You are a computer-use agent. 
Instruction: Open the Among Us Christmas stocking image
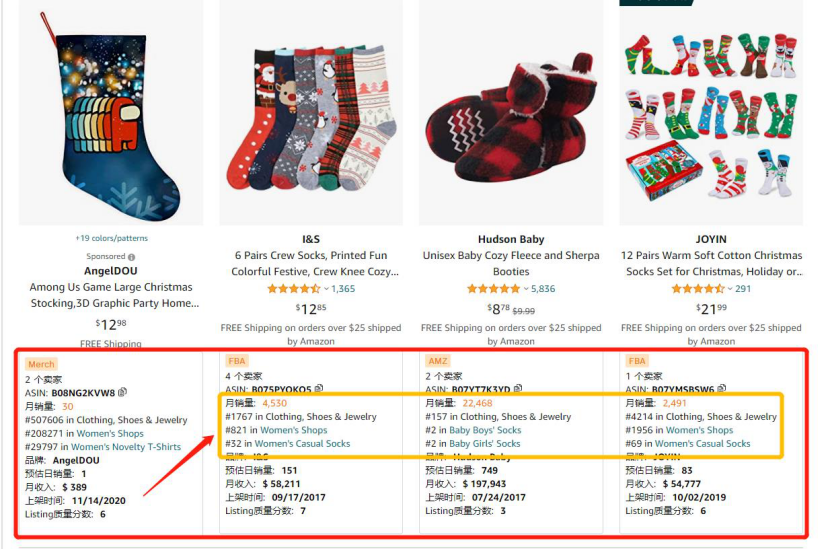click(x=111, y=114)
